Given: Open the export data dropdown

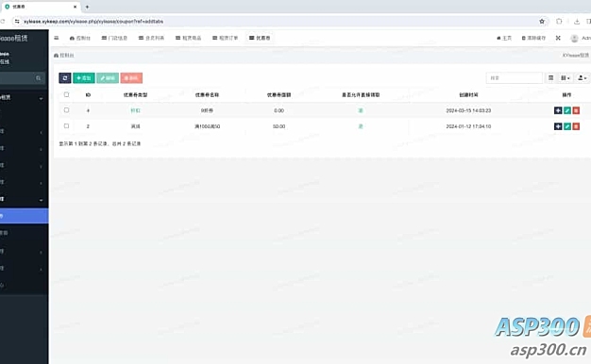Looking at the screenshot, I should 582,78.
